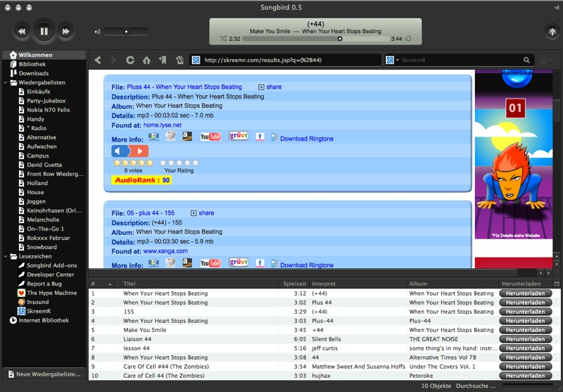Viewport: 563px width, 392px height.
Task: Sort by the Interpret column header
Action: pos(358,284)
